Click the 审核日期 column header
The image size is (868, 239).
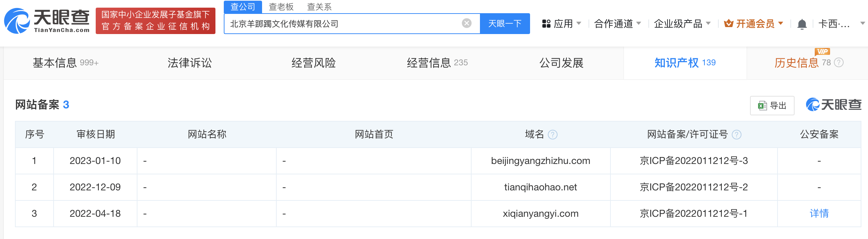tap(96, 134)
